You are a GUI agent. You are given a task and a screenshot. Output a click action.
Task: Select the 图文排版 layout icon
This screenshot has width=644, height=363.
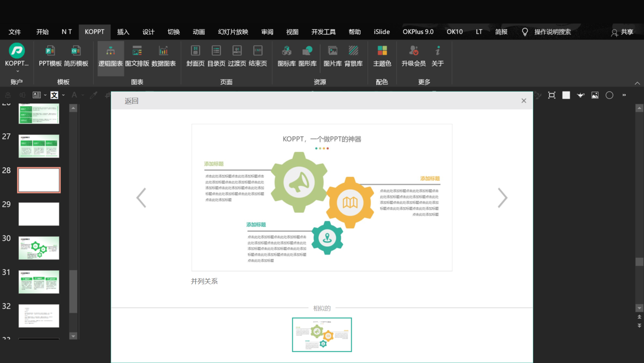pyautogui.click(x=137, y=56)
